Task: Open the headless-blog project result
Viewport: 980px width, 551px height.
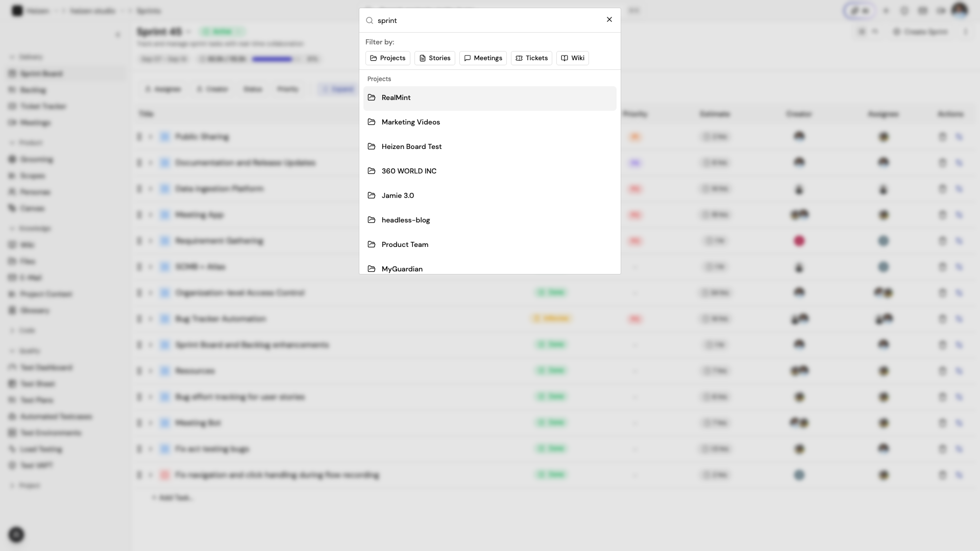Action: pos(489,220)
